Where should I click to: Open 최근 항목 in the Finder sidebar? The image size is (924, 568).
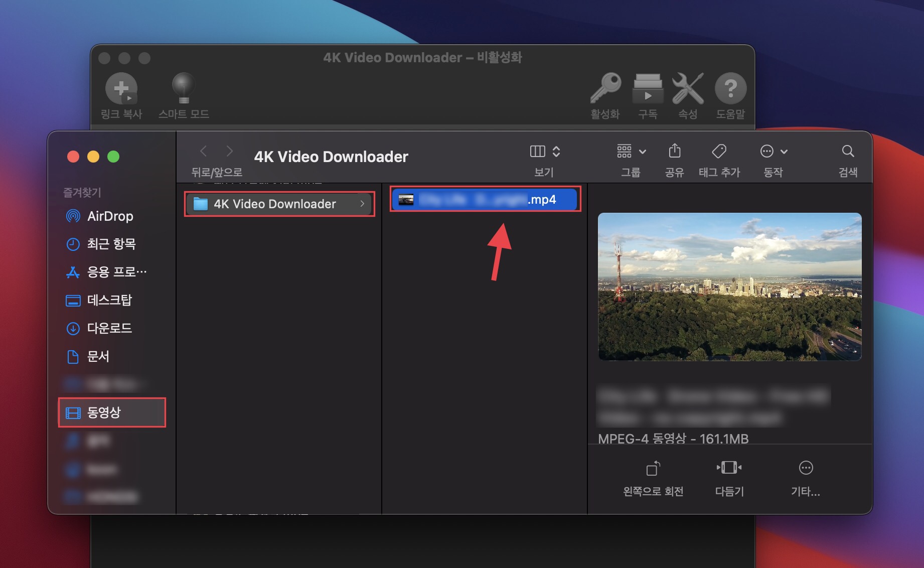[x=112, y=244]
